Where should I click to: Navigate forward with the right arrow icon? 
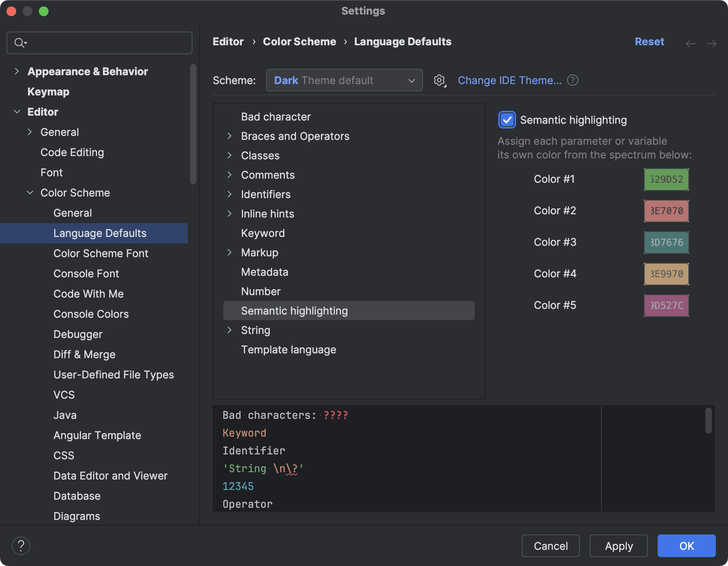(x=712, y=43)
